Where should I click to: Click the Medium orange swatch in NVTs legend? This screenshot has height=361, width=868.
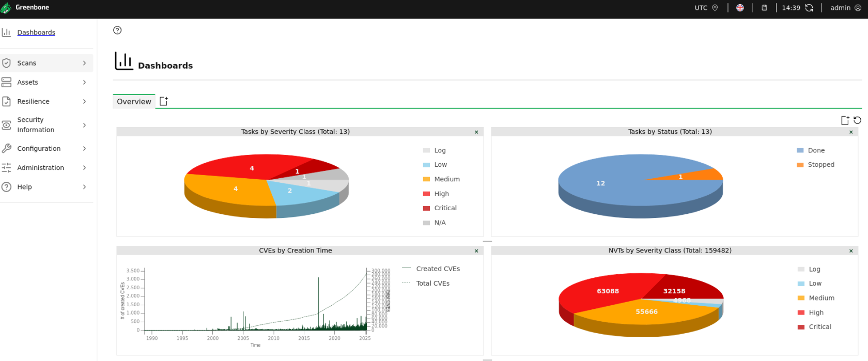(x=801, y=298)
